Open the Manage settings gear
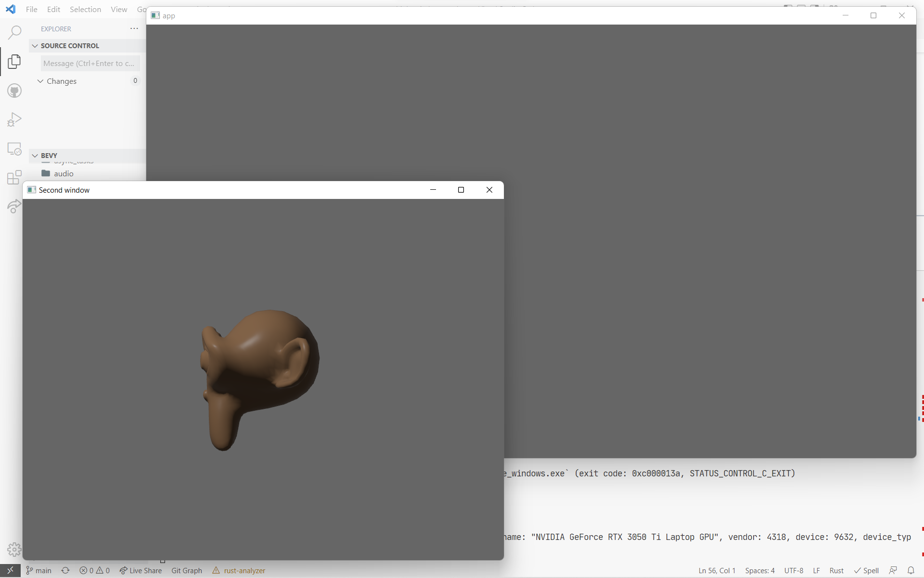This screenshot has width=924, height=578. [x=14, y=549]
